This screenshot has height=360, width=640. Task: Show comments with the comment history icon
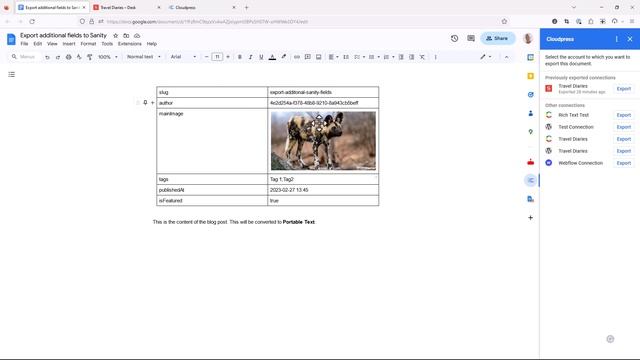click(x=471, y=38)
